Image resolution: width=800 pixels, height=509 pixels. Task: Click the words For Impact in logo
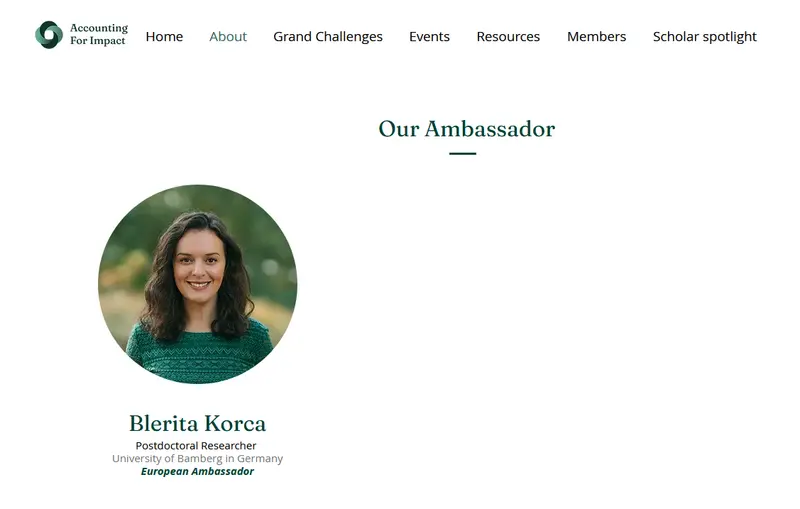(x=97, y=41)
